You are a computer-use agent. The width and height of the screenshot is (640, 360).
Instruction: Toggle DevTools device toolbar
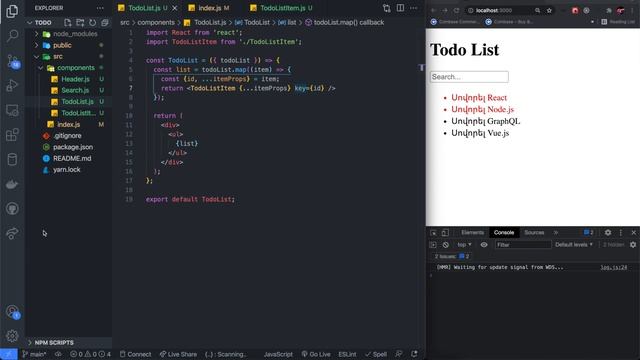coord(445,233)
